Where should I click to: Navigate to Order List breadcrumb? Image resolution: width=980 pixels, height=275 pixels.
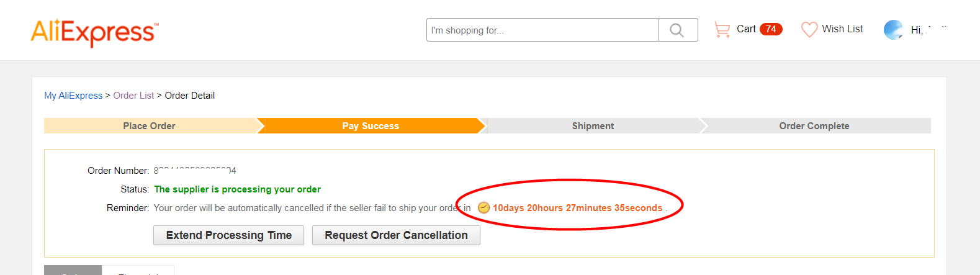pyautogui.click(x=133, y=96)
